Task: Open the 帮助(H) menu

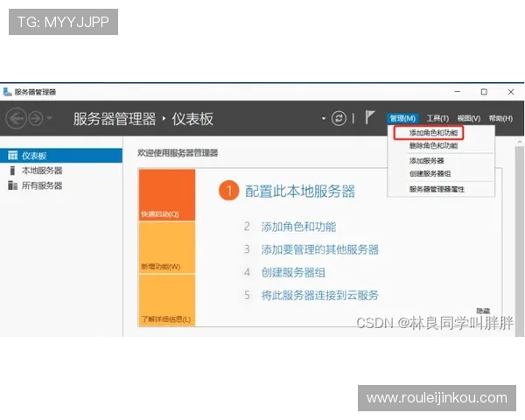Action: pos(500,118)
